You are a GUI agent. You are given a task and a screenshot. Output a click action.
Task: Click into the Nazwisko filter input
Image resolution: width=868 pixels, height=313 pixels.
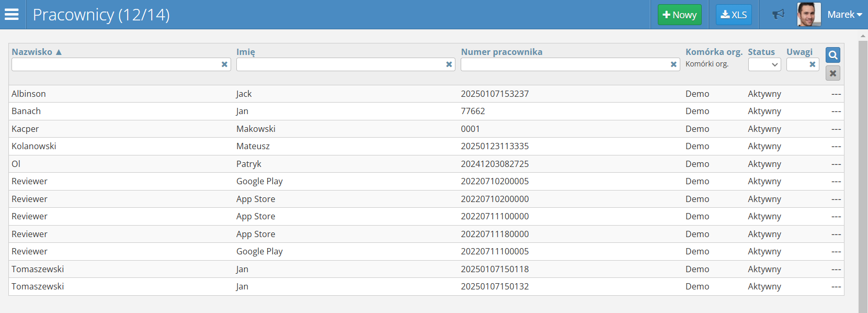click(115, 64)
